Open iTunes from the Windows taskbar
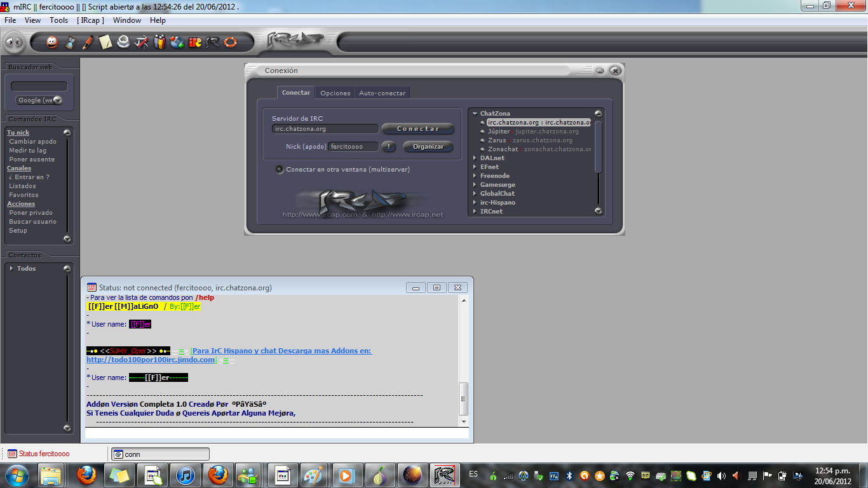 tap(185, 475)
